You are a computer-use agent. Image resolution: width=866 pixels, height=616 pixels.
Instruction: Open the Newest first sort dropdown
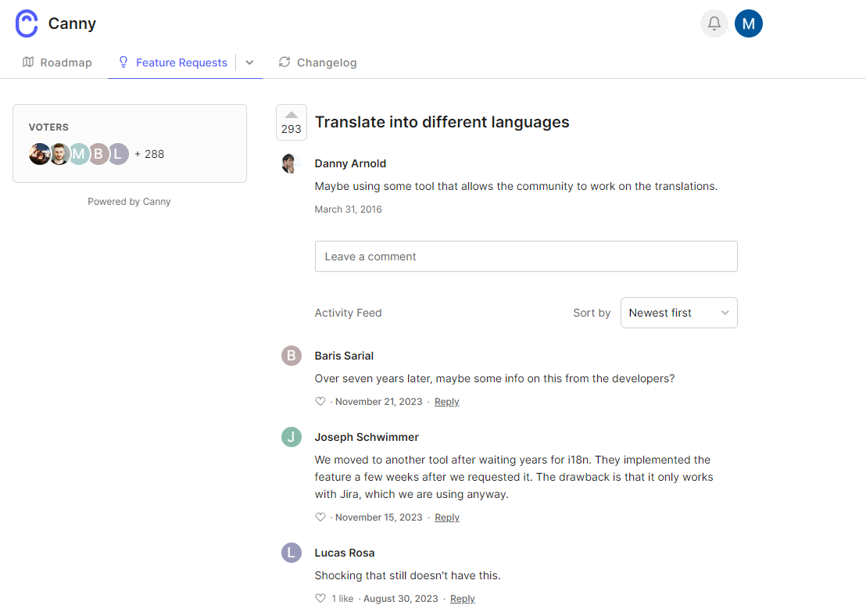(x=678, y=312)
